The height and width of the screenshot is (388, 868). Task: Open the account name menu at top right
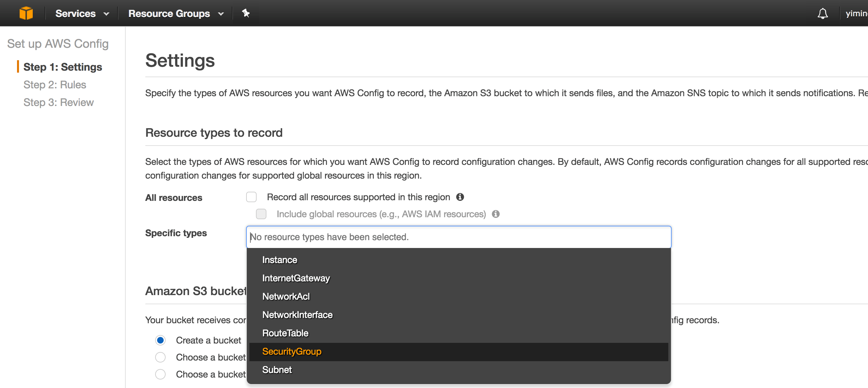[x=856, y=13]
